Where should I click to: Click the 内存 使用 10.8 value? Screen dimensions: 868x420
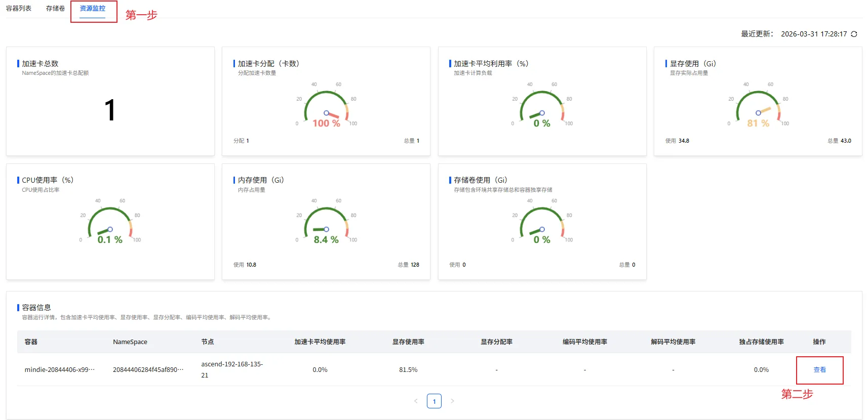251,265
